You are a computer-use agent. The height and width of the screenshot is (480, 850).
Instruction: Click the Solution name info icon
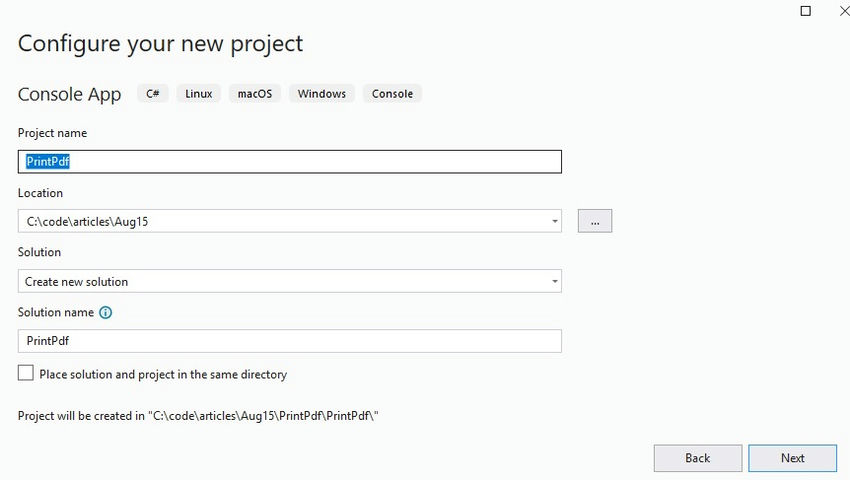pos(106,312)
